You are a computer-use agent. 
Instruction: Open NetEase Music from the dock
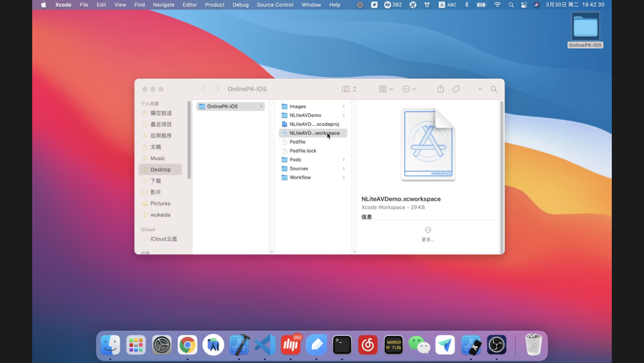click(367, 344)
